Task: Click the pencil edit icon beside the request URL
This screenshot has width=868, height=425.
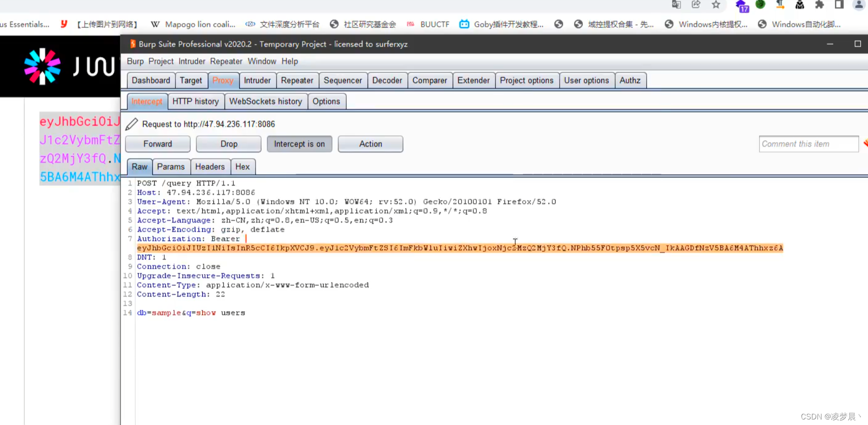Action: click(131, 124)
